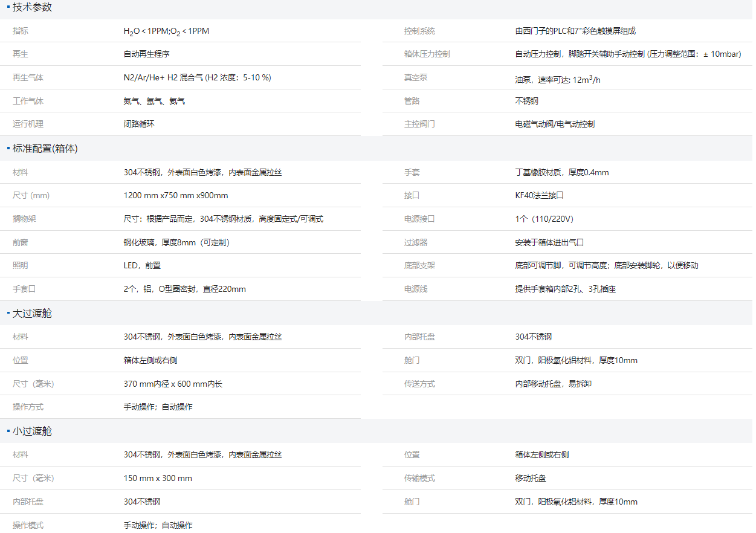Screen dimensions: 756x533
Task: Click the 操作模式 label under 小过渡舱
Action: pyautogui.click(x=27, y=525)
